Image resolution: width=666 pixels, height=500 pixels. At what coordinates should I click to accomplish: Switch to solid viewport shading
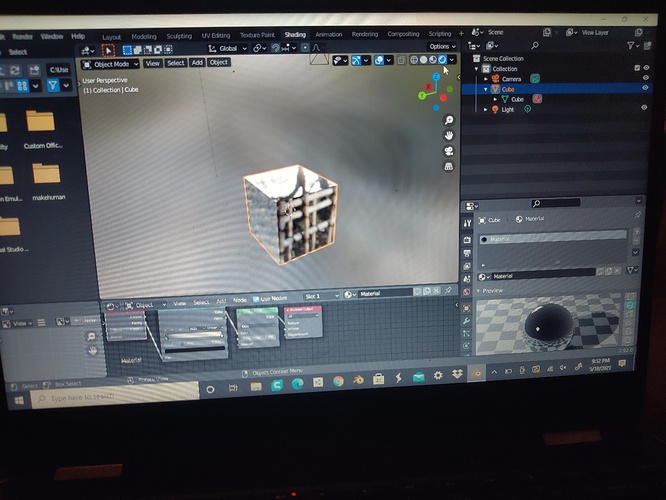pos(423,60)
